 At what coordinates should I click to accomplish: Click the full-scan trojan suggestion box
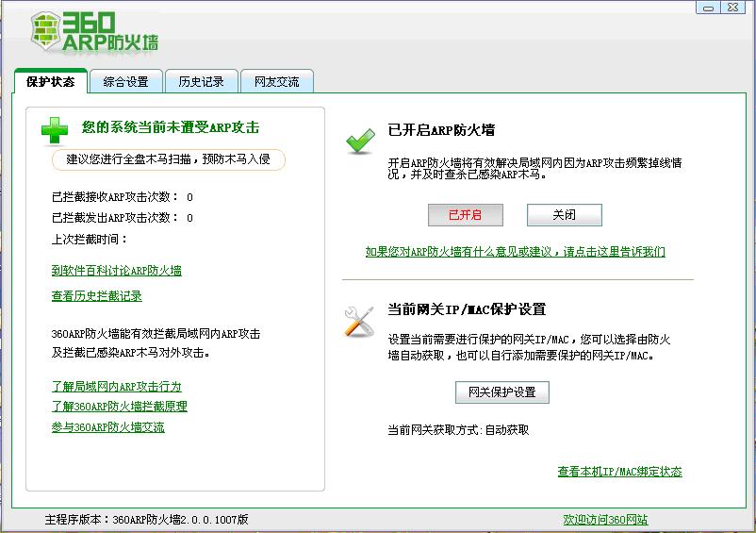(x=169, y=159)
